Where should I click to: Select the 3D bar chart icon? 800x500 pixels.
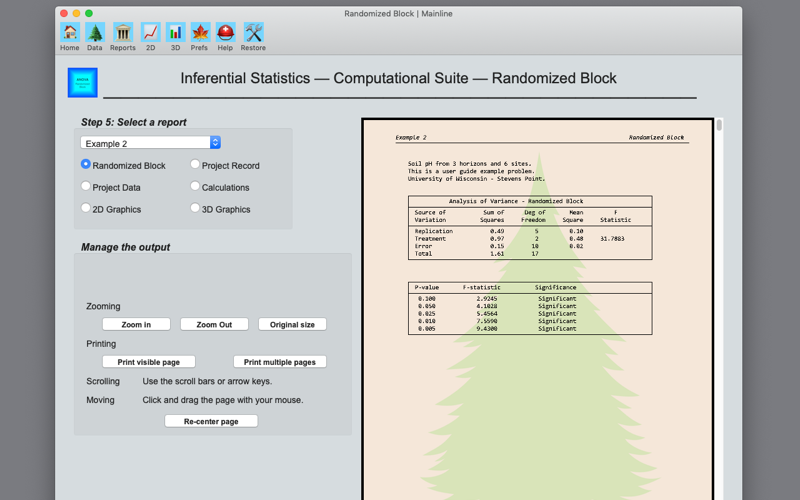[176, 33]
